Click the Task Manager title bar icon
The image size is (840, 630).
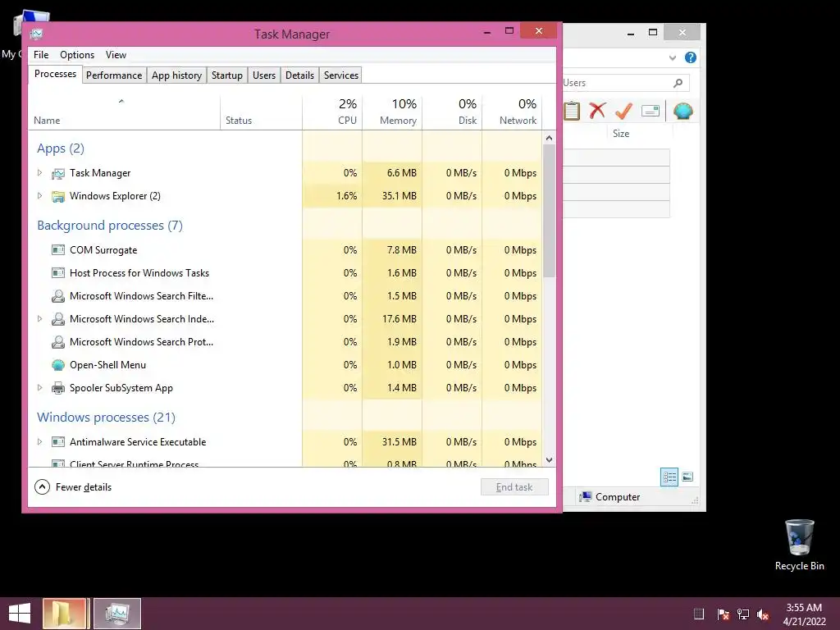[36, 34]
